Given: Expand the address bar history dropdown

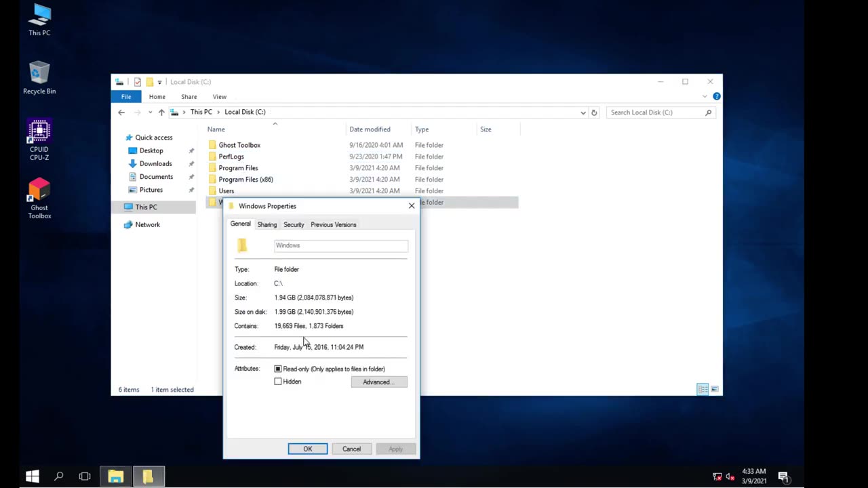Looking at the screenshot, I should point(583,113).
